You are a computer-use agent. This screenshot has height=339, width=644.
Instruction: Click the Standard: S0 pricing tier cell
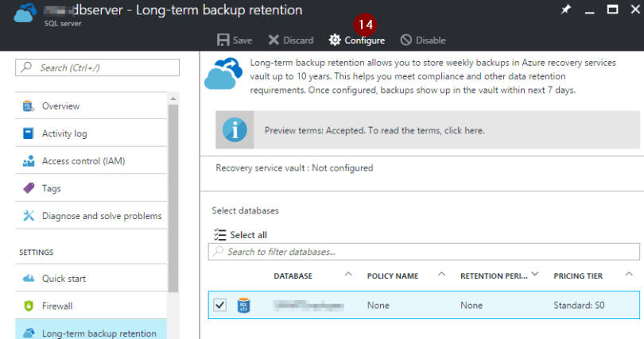(x=579, y=305)
